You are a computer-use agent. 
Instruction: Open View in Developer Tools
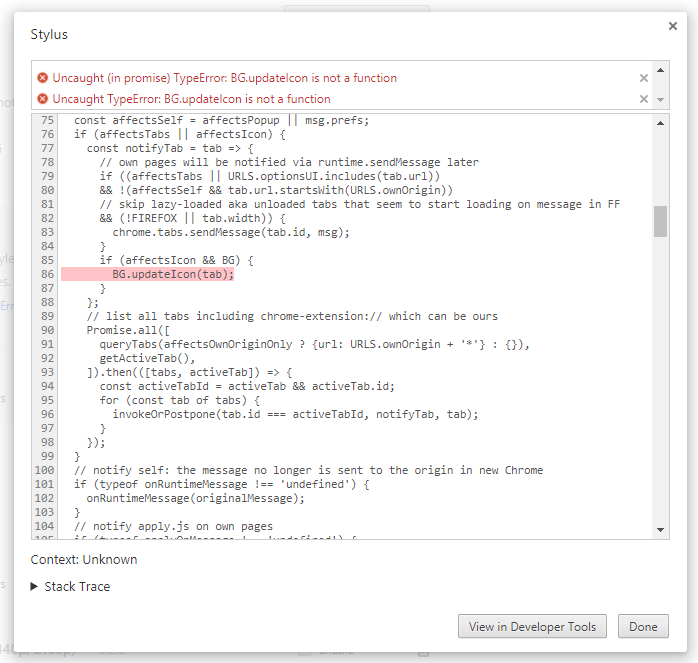point(532,626)
